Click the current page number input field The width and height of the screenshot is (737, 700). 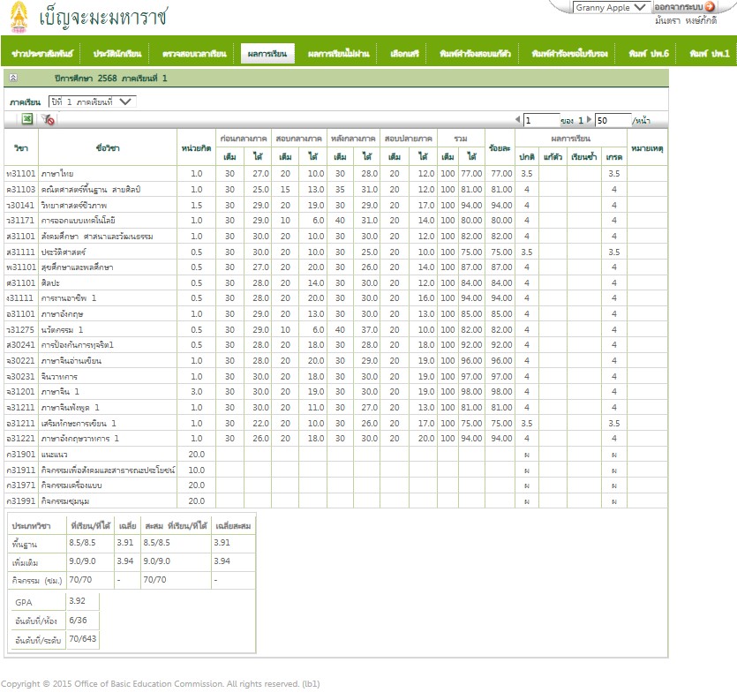pyautogui.click(x=541, y=120)
